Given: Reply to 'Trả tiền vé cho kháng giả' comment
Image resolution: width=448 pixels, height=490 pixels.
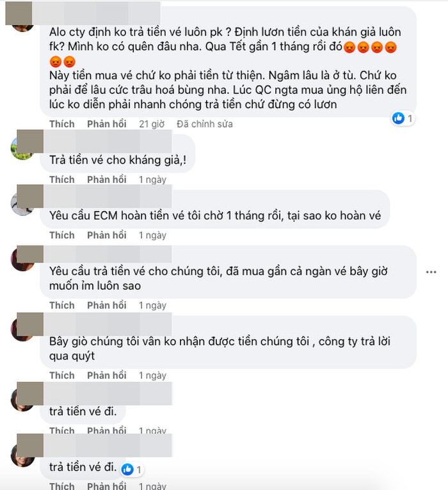Looking at the screenshot, I should coord(107,180).
